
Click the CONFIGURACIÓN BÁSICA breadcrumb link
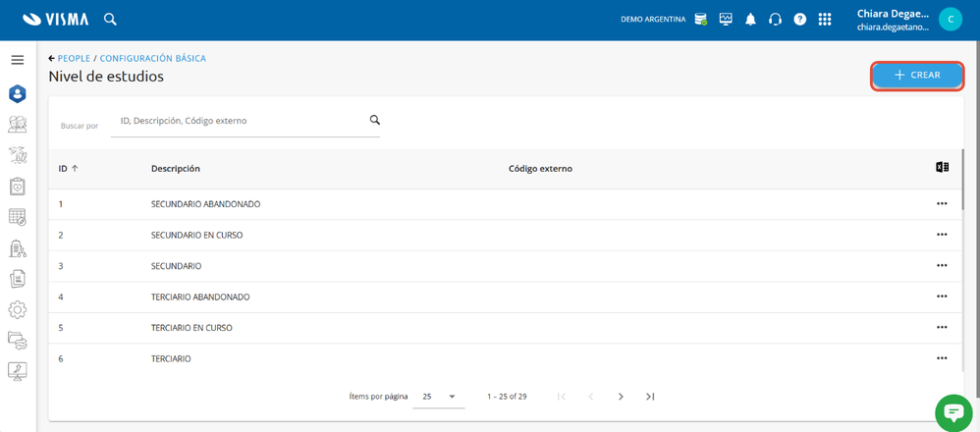tap(153, 58)
